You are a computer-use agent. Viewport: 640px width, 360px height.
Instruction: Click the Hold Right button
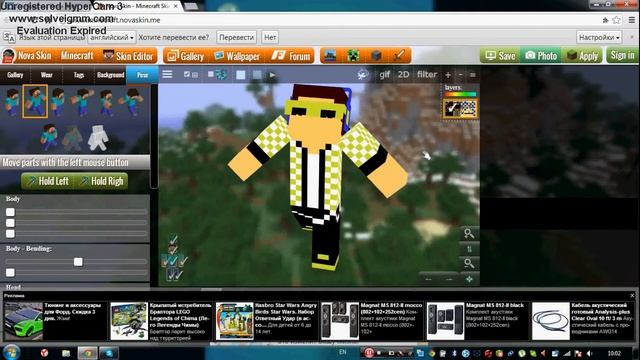pyautogui.click(x=101, y=181)
